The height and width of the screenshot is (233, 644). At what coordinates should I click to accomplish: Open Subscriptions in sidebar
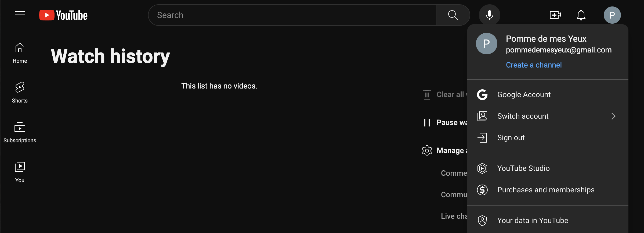(20, 132)
